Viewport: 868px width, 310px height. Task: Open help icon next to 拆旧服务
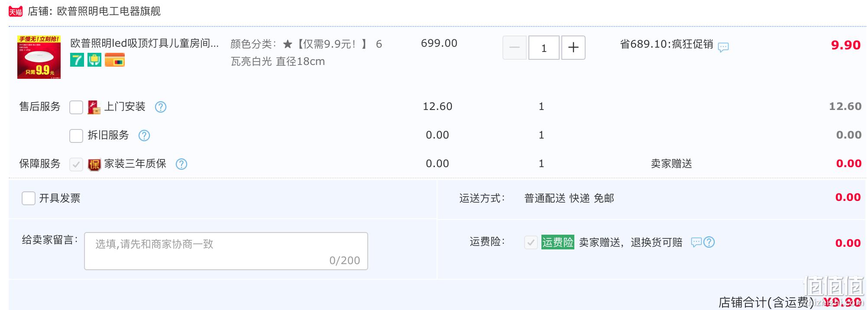[x=144, y=136]
